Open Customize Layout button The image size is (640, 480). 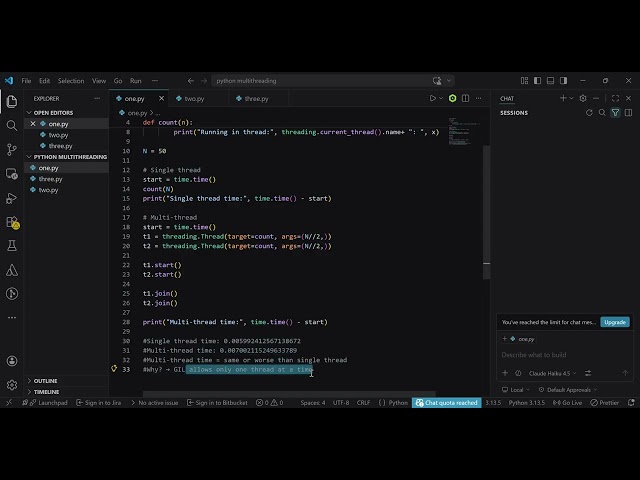[524, 81]
